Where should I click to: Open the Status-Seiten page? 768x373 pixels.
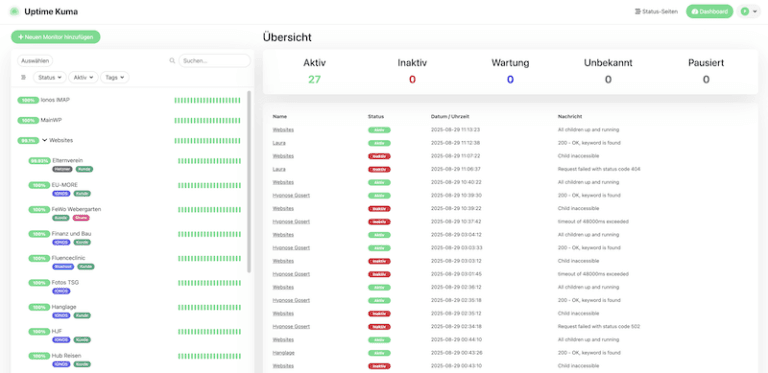point(656,11)
